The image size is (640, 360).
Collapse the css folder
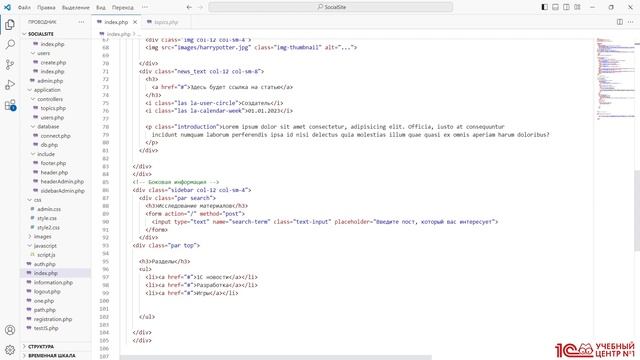tap(38, 200)
